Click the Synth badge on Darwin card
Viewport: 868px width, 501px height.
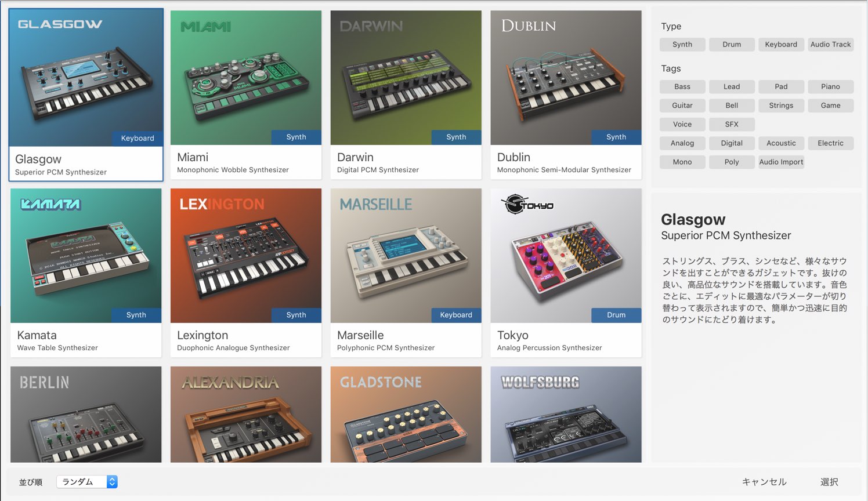click(x=456, y=137)
